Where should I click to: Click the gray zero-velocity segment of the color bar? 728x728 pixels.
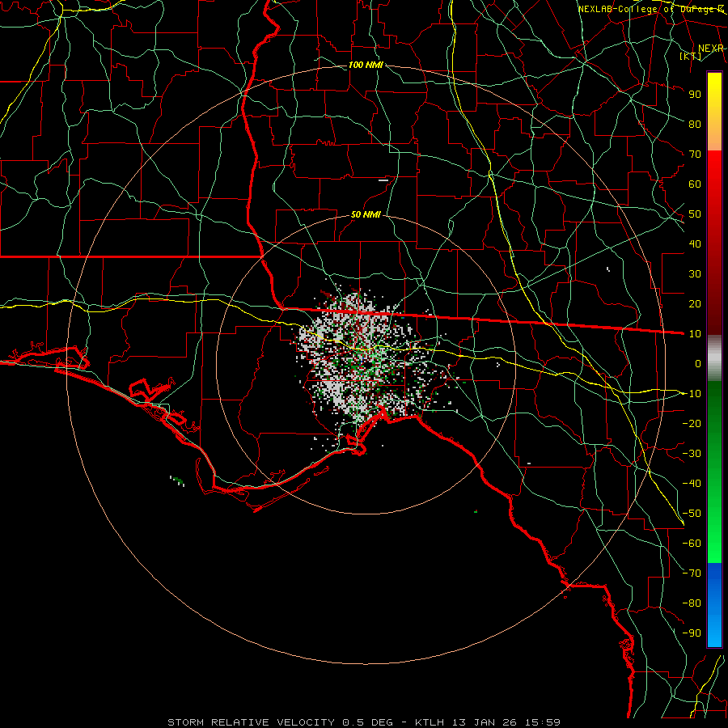[x=714, y=358]
